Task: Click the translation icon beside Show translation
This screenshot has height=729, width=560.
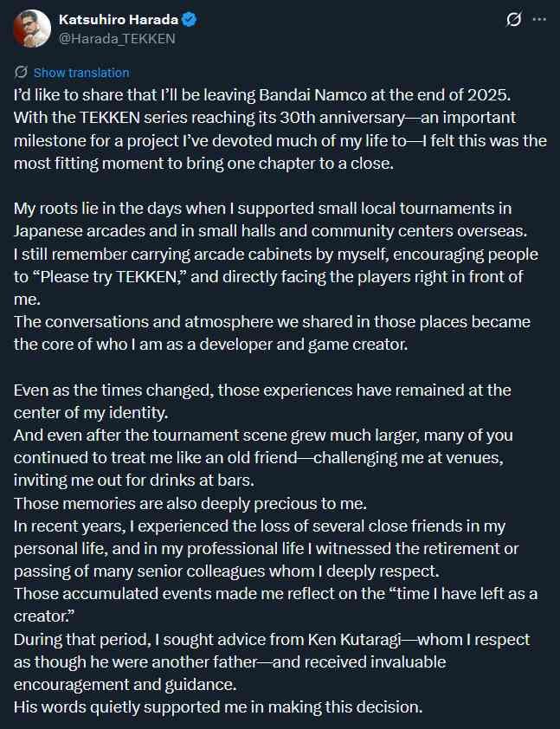Action: coord(21,73)
